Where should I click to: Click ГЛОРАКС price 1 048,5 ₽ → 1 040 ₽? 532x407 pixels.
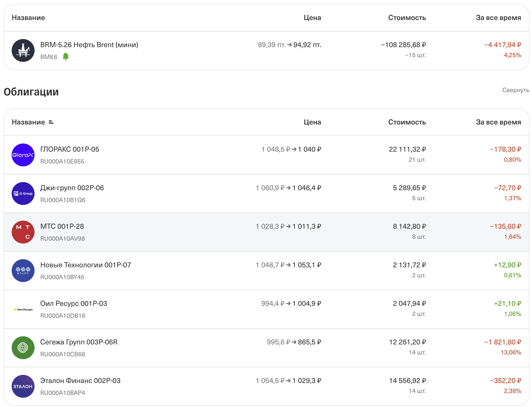291,149
